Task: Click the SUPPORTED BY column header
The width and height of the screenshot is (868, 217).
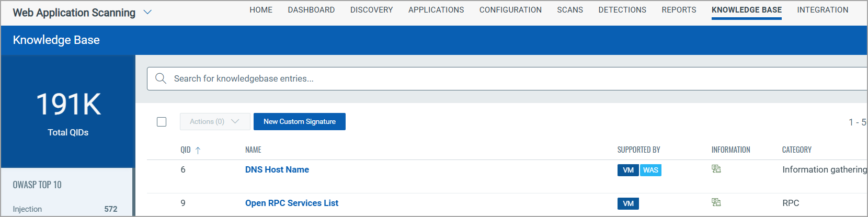Action: (x=638, y=150)
